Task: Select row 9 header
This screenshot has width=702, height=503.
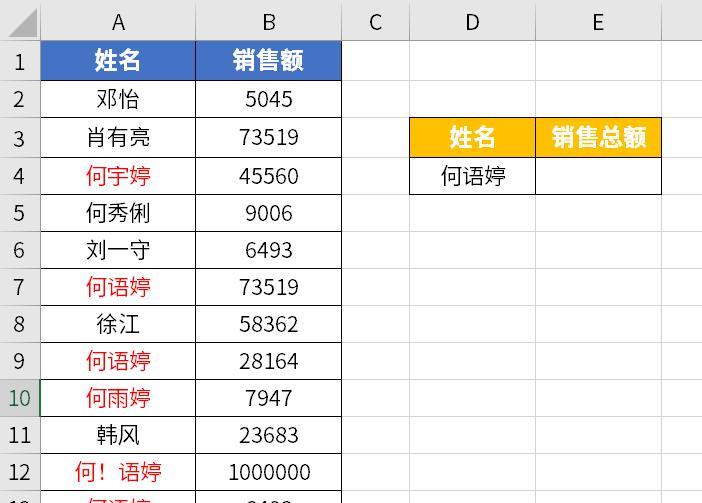Action: 20,361
